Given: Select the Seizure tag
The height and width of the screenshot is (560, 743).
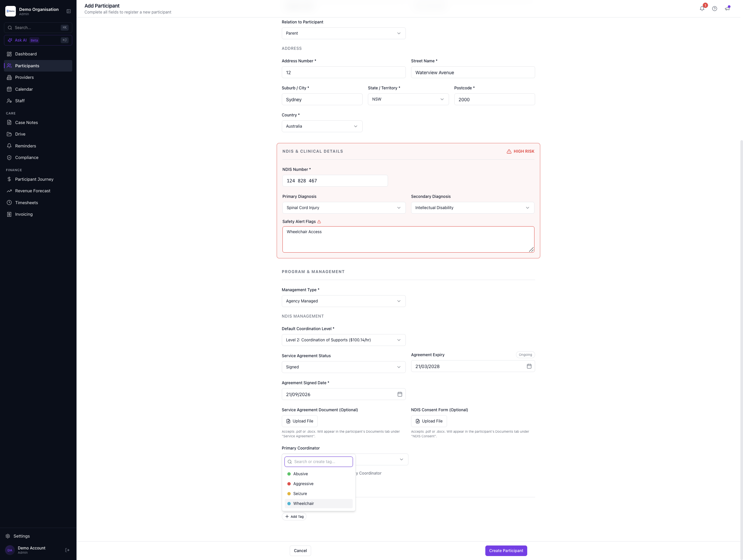Looking at the screenshot, I should click(318, 493).
